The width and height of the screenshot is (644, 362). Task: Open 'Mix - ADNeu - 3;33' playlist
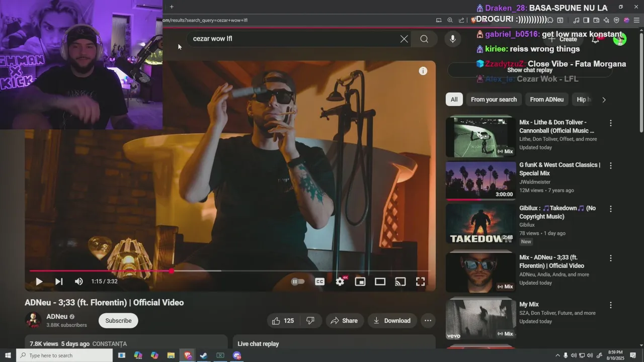pyautogui.click(x=480, y=272)
